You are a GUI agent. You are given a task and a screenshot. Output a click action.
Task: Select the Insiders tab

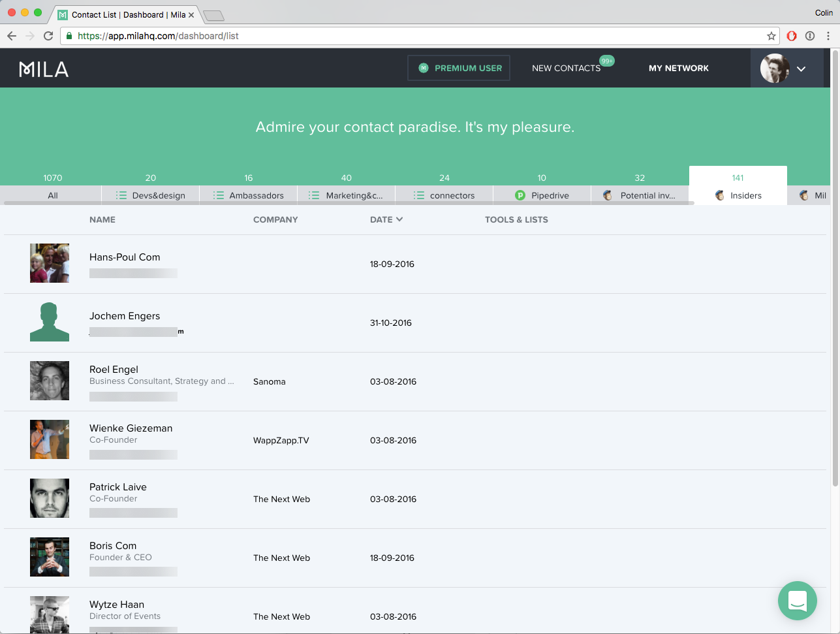coord(738,186)
